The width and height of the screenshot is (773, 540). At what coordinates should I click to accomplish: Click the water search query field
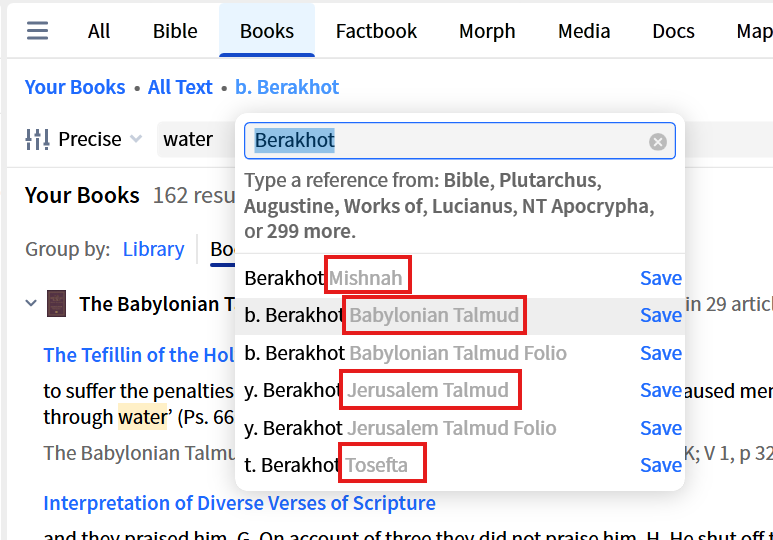pyautogui.click(x=196, y=140)
